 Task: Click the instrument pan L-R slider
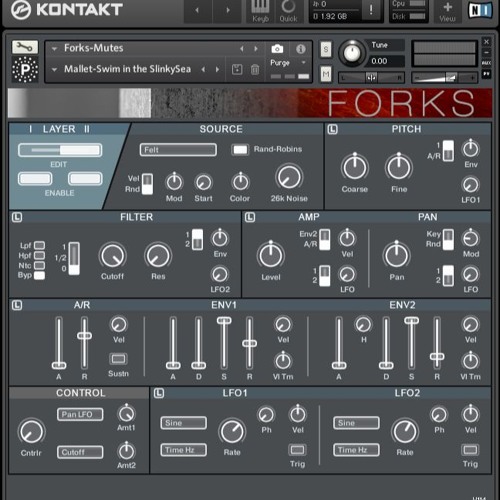(x=371, y=78)
